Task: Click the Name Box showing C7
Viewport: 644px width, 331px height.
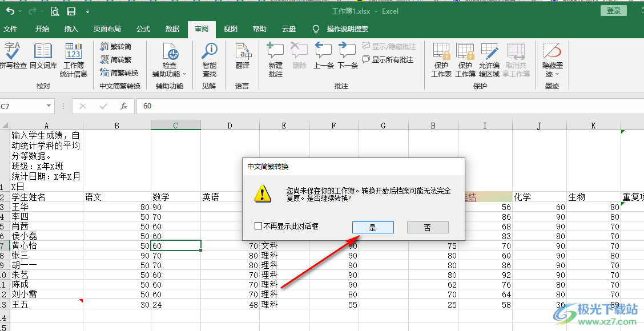Action: tap(22, 106)
